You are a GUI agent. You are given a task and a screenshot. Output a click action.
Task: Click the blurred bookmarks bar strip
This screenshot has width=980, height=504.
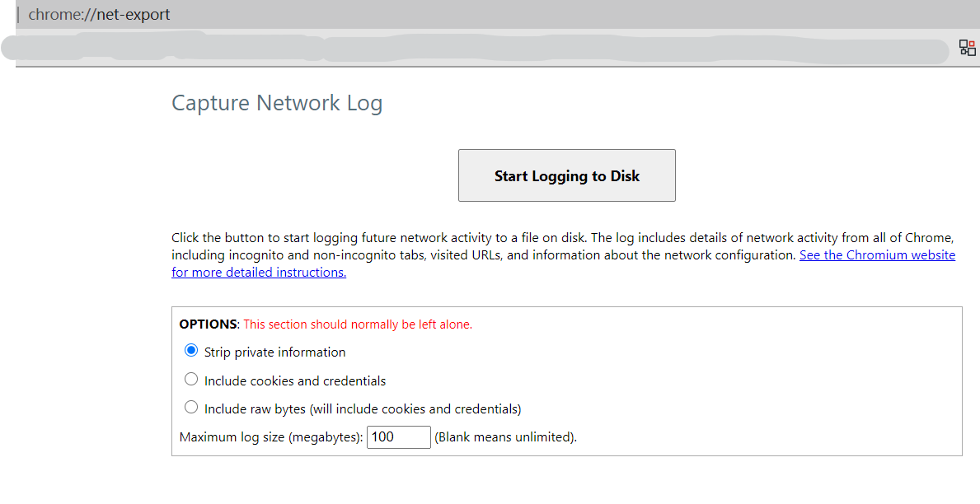475,49
